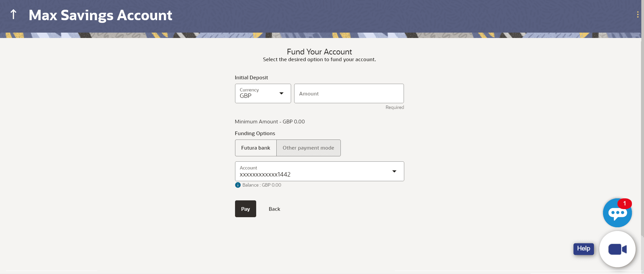Screen dimensions: 644x274
Task: Focus the Amount input field
Action: click(349, 93)
